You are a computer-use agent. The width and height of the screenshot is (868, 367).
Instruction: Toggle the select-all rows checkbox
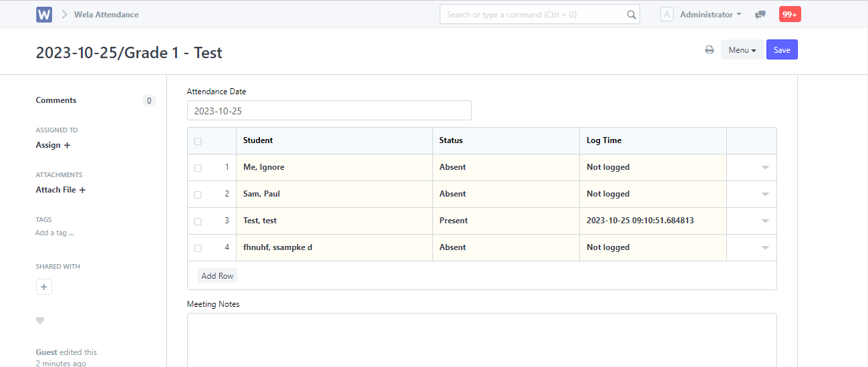[198, 141]
